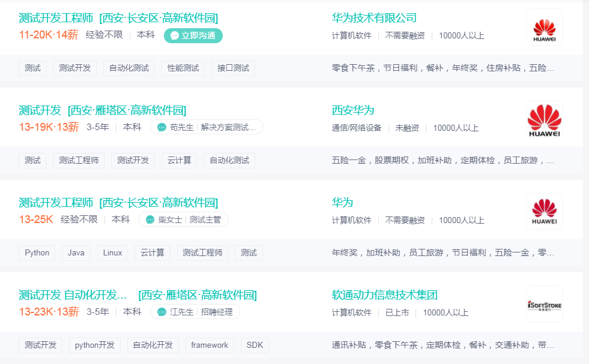Screen dimensions: 589x364
Task: Click Huawei logo of 华为技术有限公司 card
Action: point(545,27)
